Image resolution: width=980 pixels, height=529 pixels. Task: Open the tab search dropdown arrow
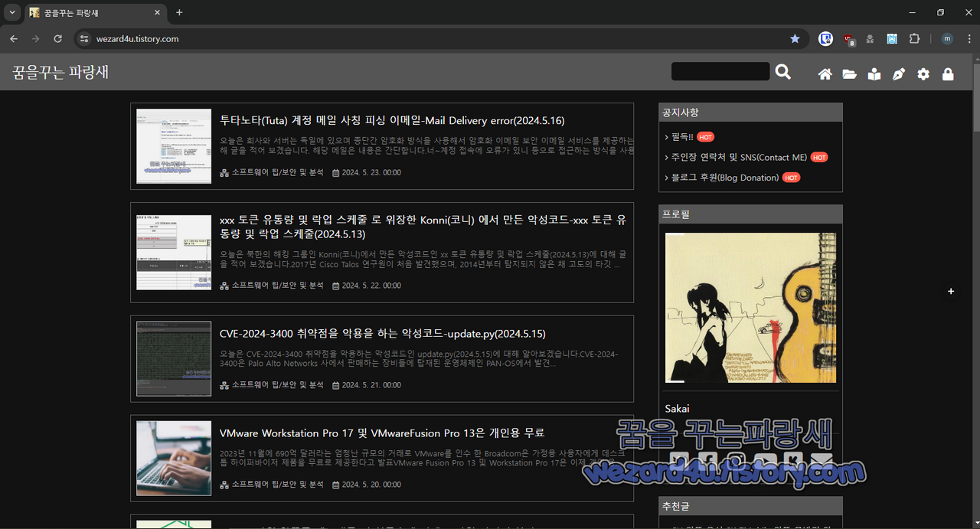[12, 13]
